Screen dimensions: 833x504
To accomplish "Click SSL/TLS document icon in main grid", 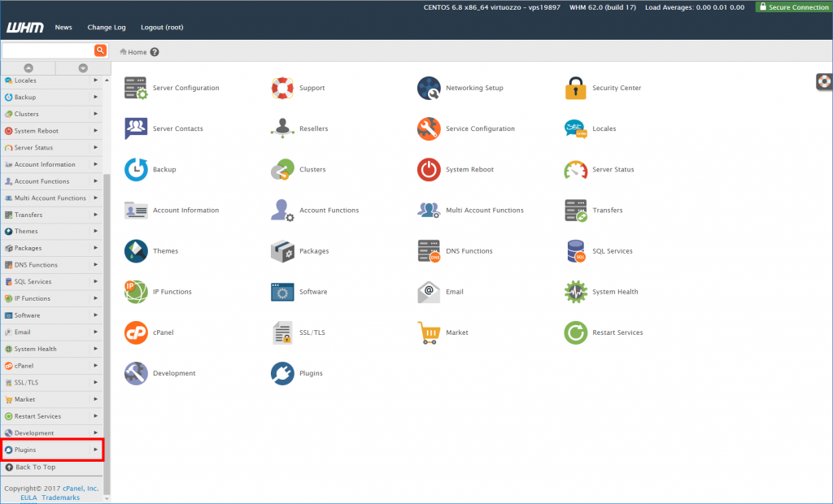I will point(282,332).
